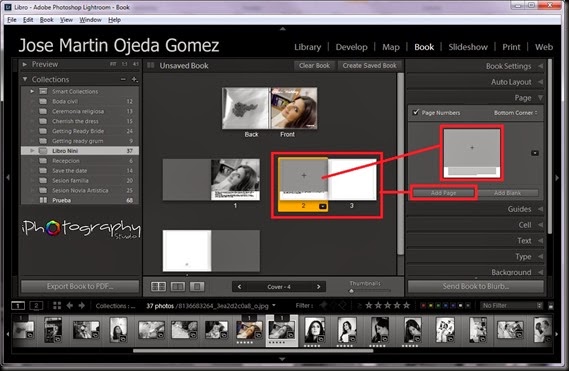Click Add Page button
Image resolution: width=569 pixels, height=371 pixels.
click(443, 193)
